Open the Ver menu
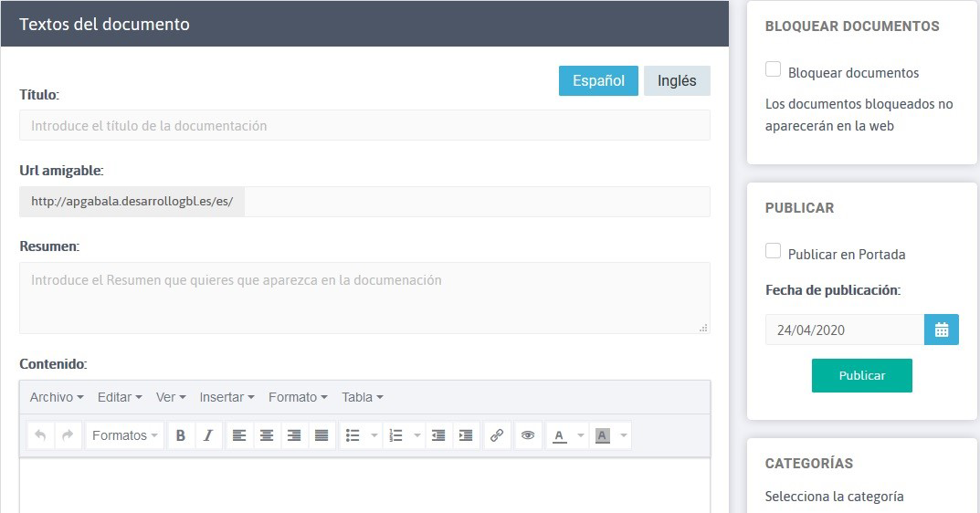This screenshot has height=513, width=980. point(171,397)
